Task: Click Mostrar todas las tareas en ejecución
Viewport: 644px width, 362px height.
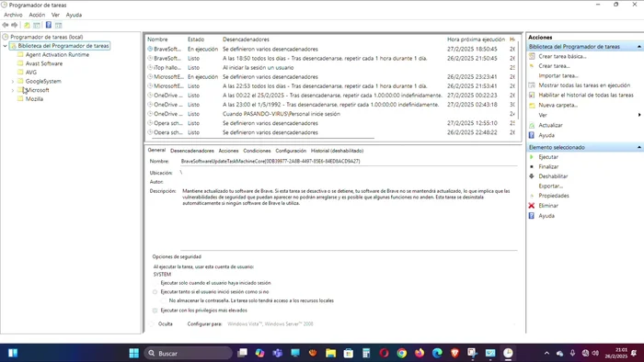Action: 584,85
